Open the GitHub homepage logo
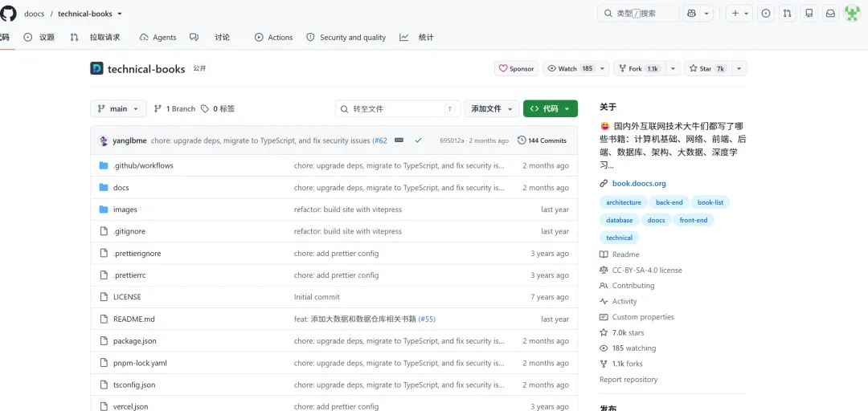This screenshot has width=868, height=411. [8, 13]
